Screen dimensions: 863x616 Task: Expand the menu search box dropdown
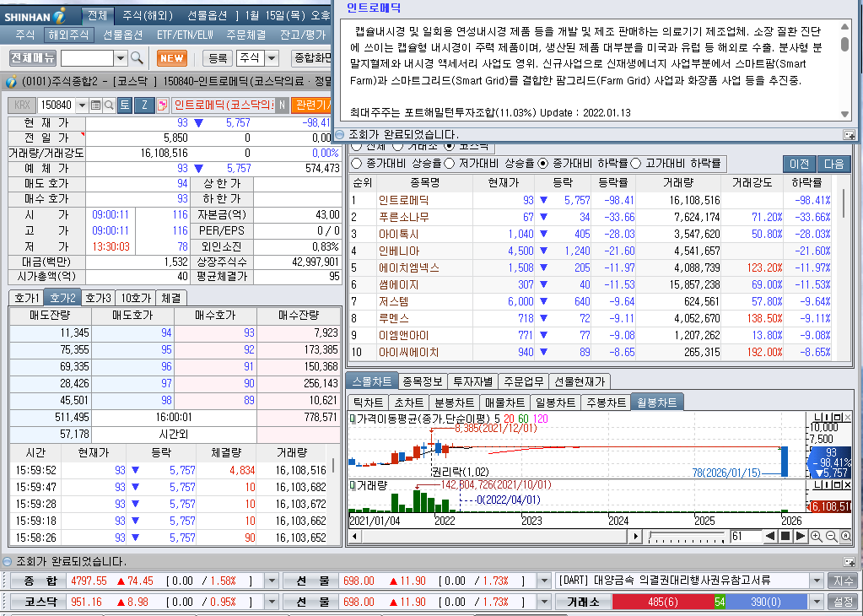pyautogui.click(x=121, y=57)
